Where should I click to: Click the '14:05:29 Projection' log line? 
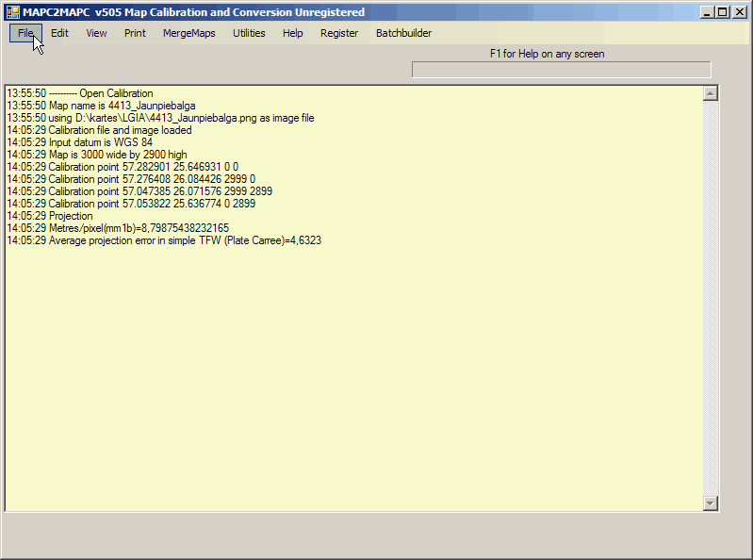(x=49, y=216)
